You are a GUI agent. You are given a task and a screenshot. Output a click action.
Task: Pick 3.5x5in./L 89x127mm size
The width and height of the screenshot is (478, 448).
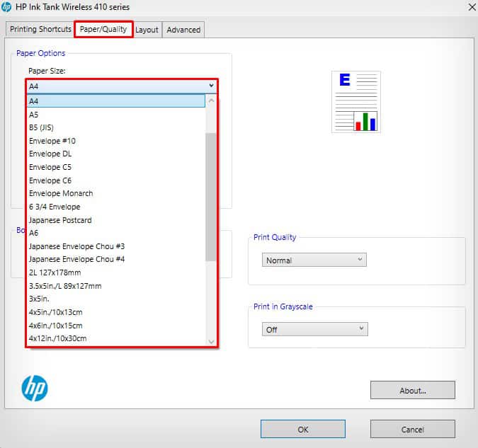click(116, 286)
